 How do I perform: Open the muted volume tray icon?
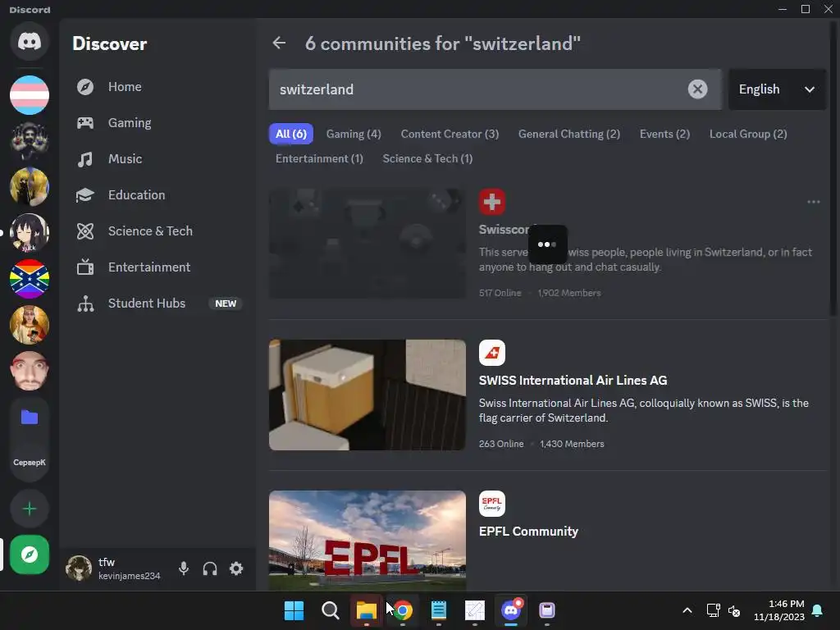tap(734, 610)
